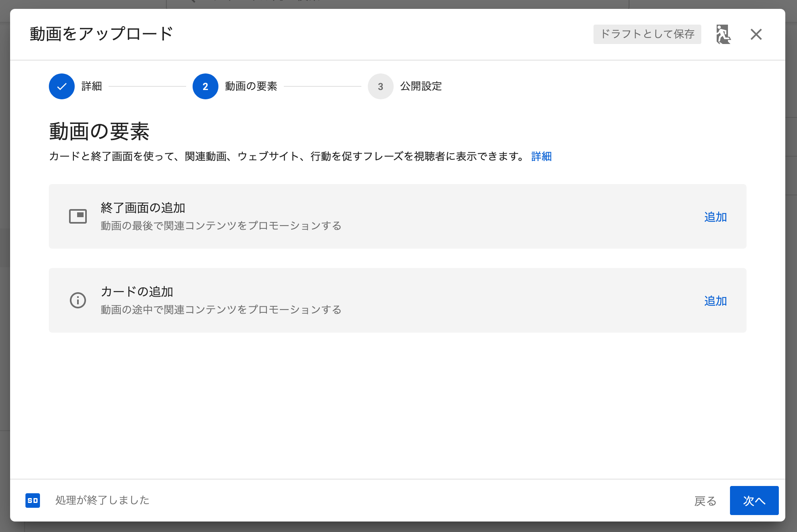Viewport: 797px width, 532px height.
Task: Open the blue 詳細 learn-more link
Action: click(x=541, y=156)
